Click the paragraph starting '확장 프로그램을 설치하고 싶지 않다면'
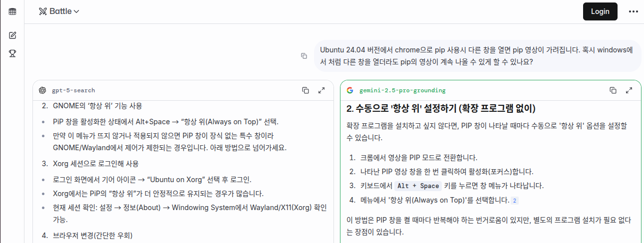 click(x=487, y=131)
